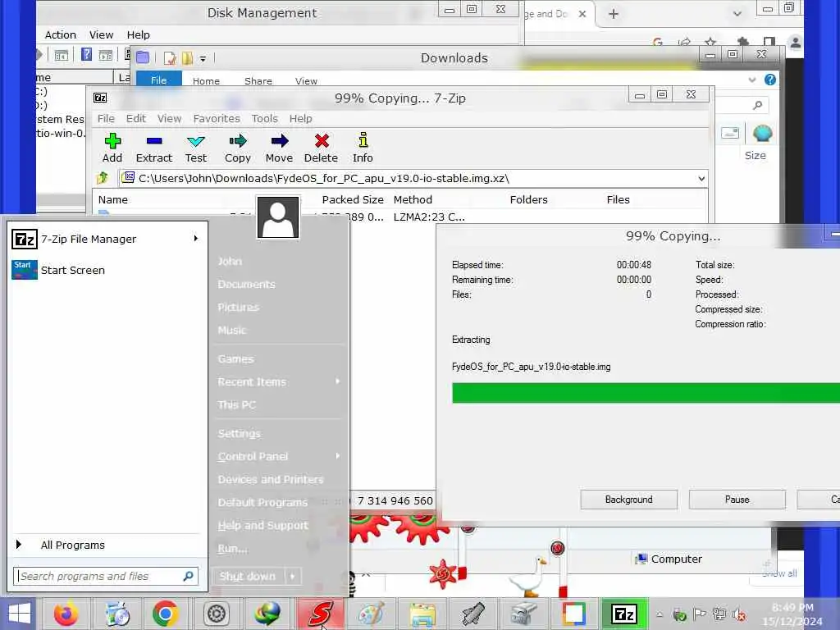Click the user account picture in Start menu

[x=278, y=217]
